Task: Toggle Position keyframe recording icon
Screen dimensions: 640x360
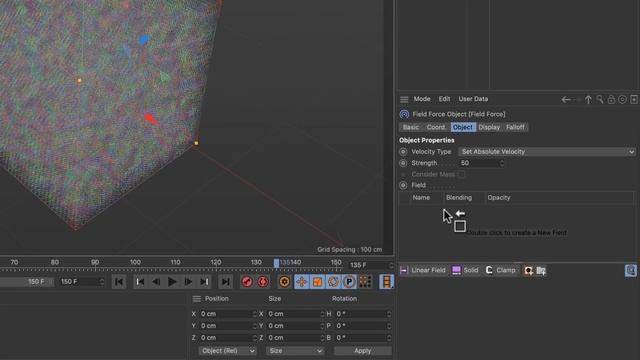Action: 301,282
